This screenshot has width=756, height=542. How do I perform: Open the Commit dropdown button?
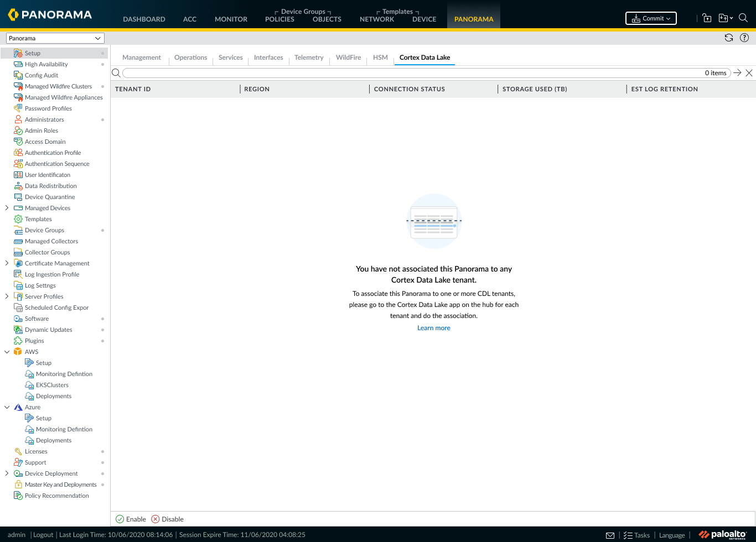[651, 18]
